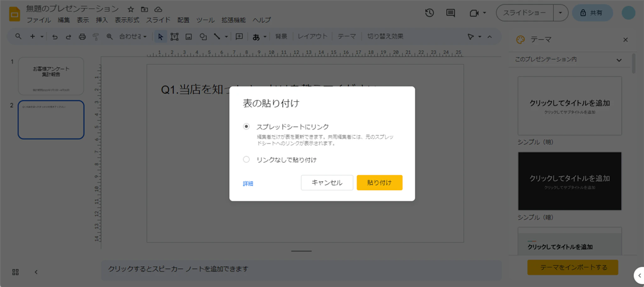This screenshot has height=287, width=644.
Task: Click the insert image icon
Action: click(188, 37)
